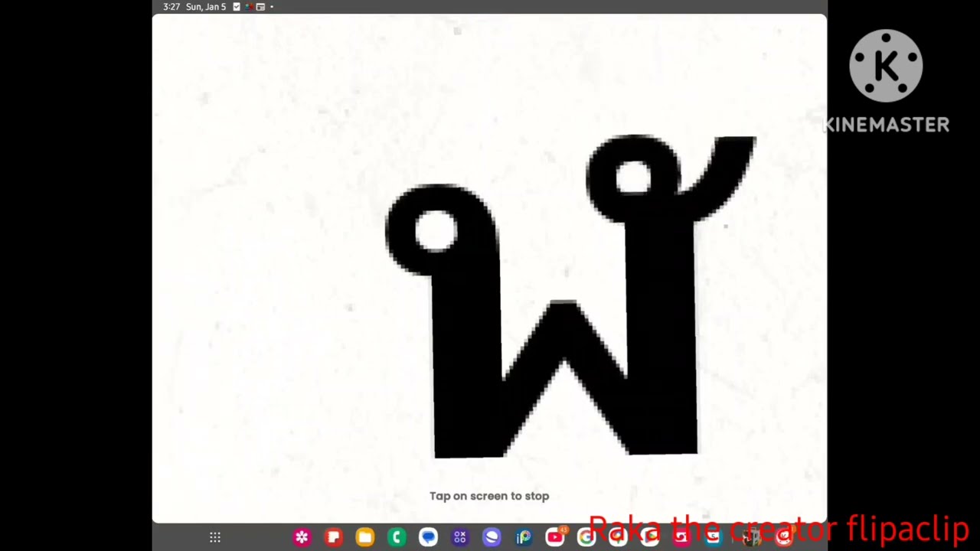
Task: Click the Sun, Jan 5 date
Action: coord(206,7)
